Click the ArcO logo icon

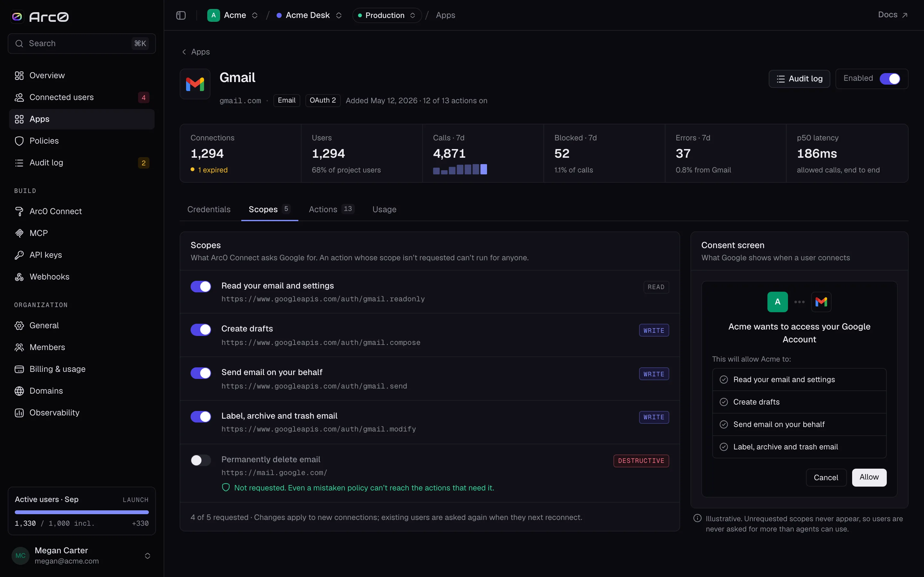click(17, 16)
